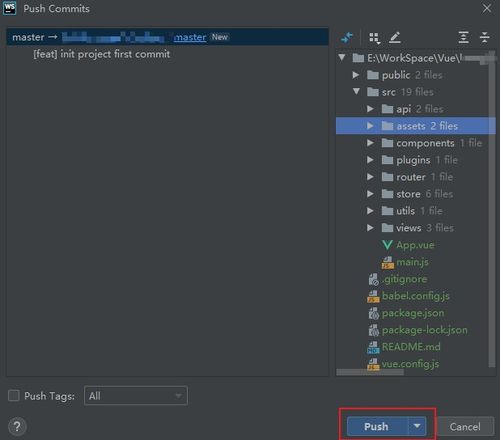Select the init project first commit entry
The height and width of the screenshot is (440, 500).
coord(101,54)
